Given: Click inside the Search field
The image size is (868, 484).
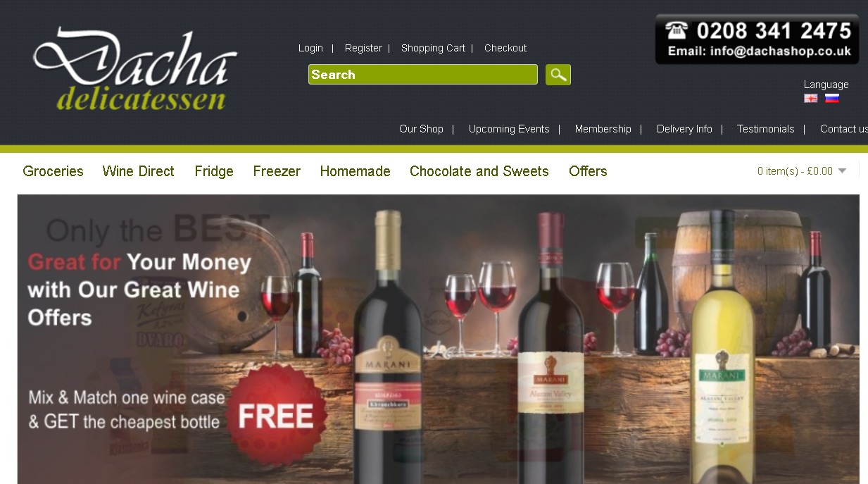Looking at the screenshot, I should pos(422,75).
